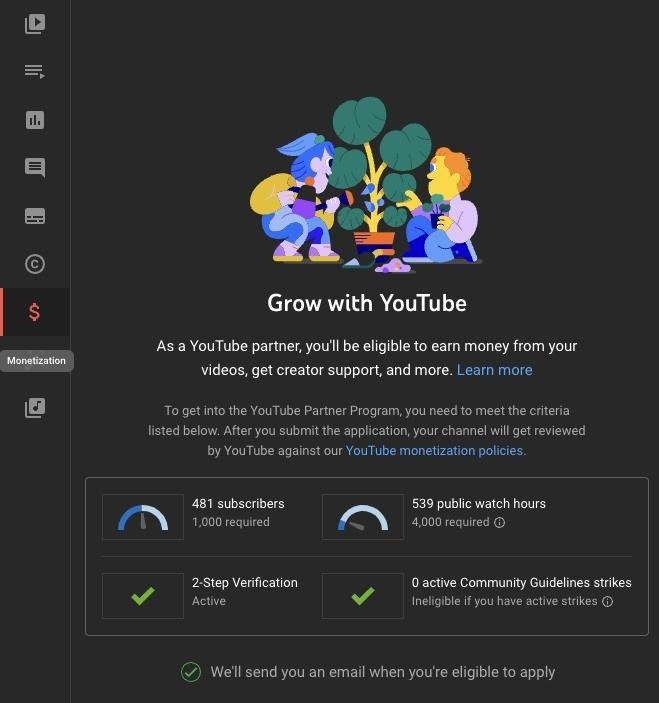This screenshot has width=659, height=703.
Task: Select the Monetization dollar icon
Action: (35, 312)
